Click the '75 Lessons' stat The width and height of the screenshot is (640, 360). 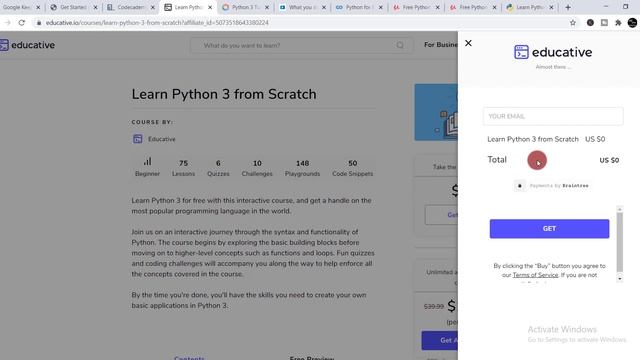pyautogui.click(x=183, y=168)
